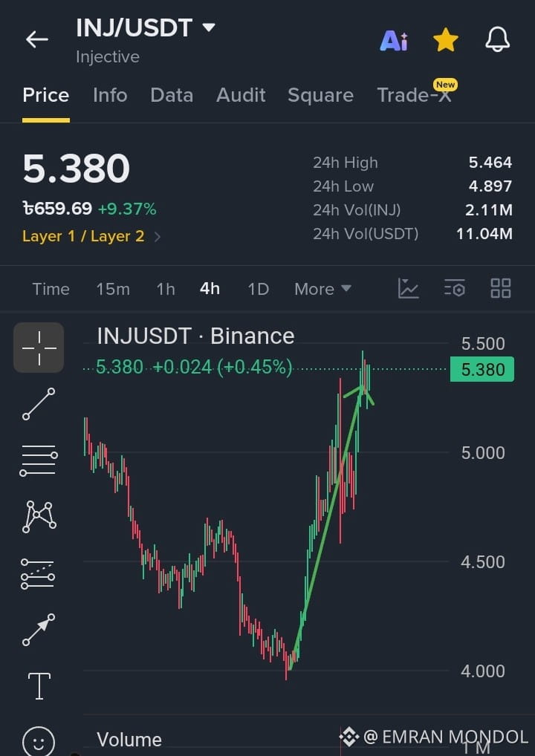
Task: Open the AI assistant icon
Action: point(394,41)
